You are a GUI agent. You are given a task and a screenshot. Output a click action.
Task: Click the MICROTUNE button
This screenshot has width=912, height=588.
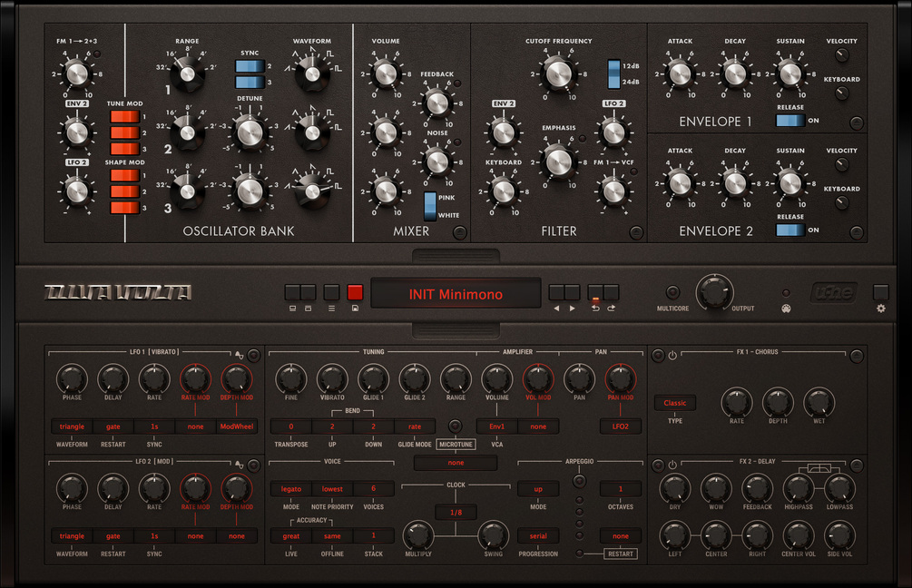(x=456, y=445)
